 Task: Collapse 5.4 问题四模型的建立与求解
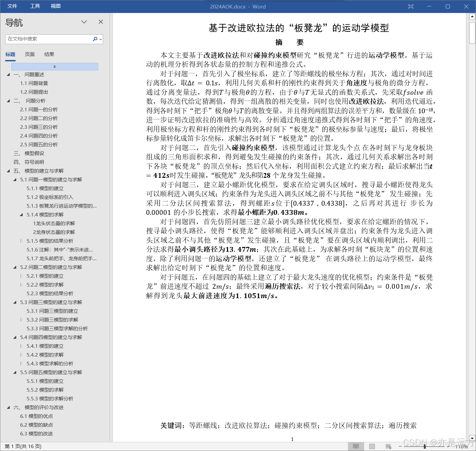tap(15, 337)
